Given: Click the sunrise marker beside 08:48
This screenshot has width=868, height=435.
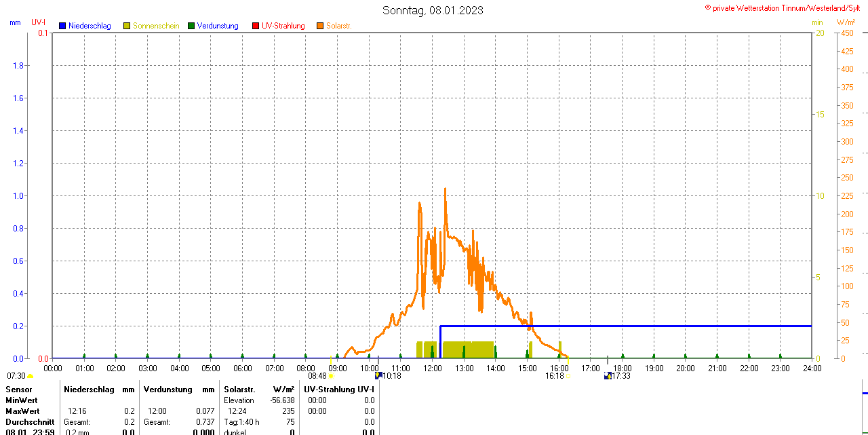Looking at the screenshot, I should [x=331, y=375].
